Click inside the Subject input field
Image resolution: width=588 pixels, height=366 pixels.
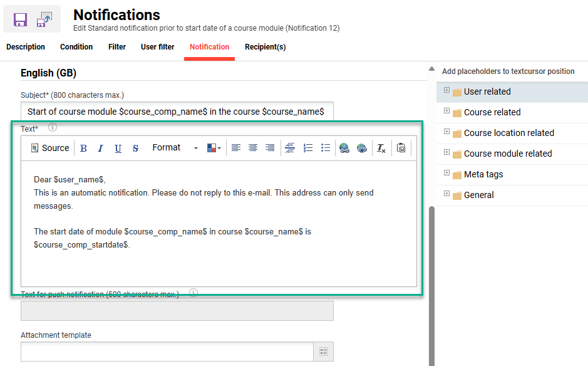[x=177, y=111]
